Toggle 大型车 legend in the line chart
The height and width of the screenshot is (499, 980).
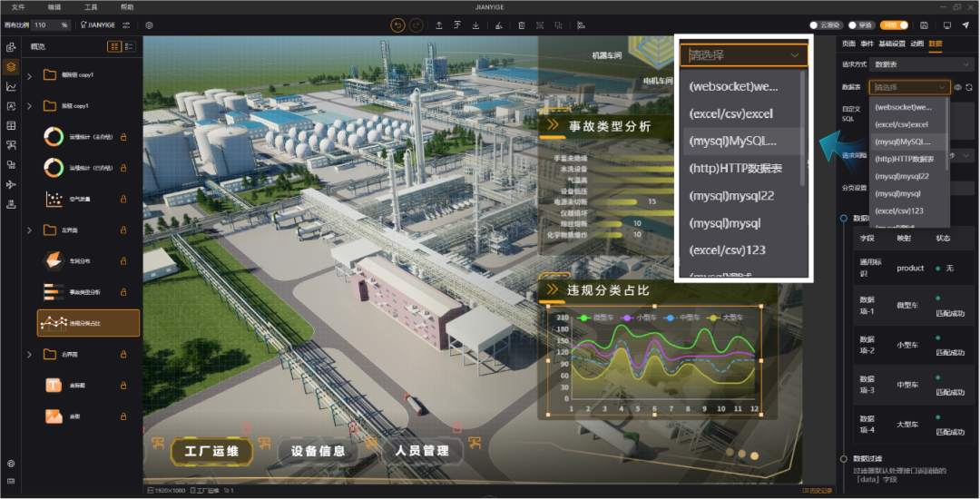[x=725, y=318]
